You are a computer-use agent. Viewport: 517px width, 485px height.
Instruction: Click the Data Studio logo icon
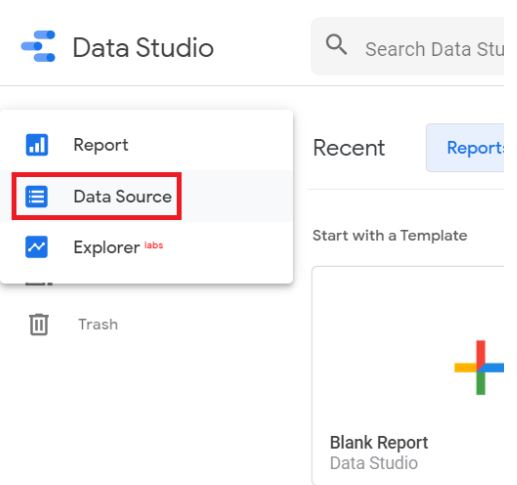coord(38,46)
